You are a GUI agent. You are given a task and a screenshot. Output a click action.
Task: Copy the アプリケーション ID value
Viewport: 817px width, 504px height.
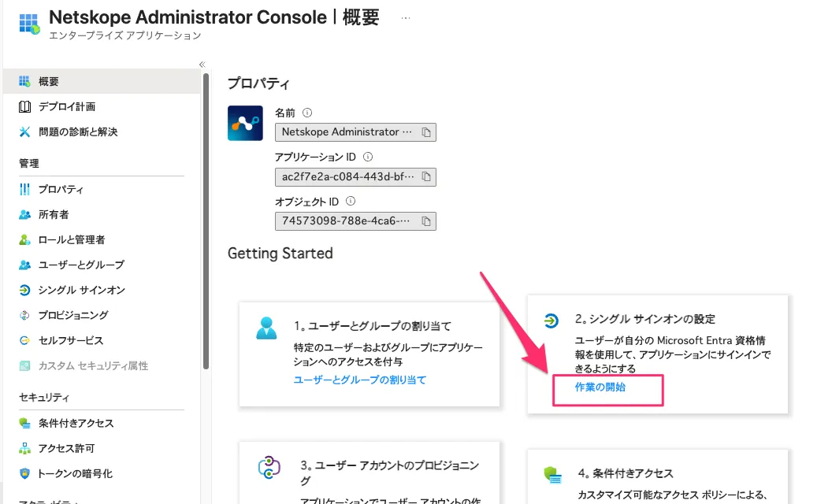click(426, 177)
